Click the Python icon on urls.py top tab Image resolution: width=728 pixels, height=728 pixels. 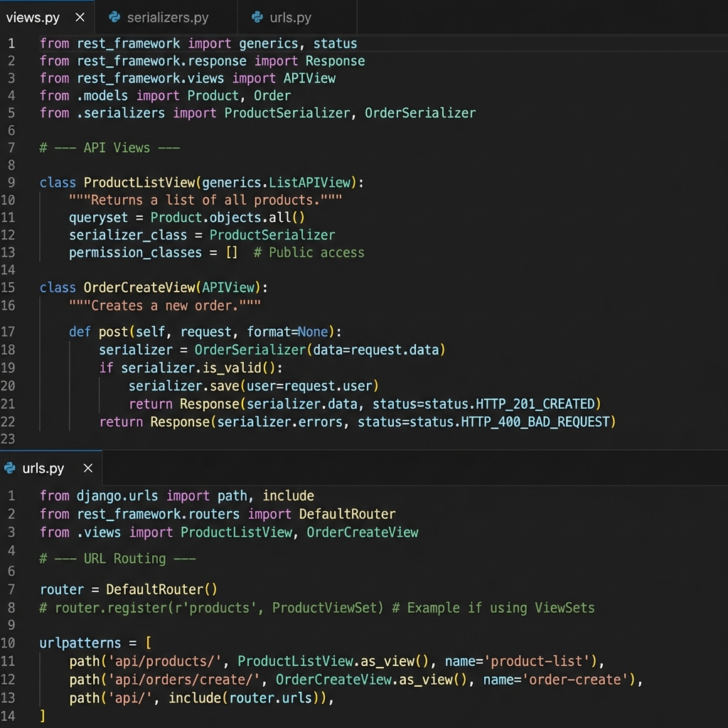[x=256, y=17]
